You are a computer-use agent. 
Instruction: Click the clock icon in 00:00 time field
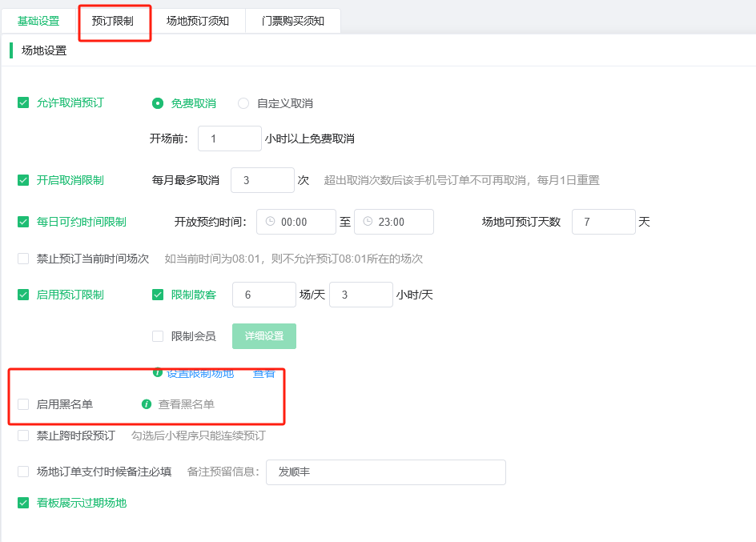tap(271, 222)
